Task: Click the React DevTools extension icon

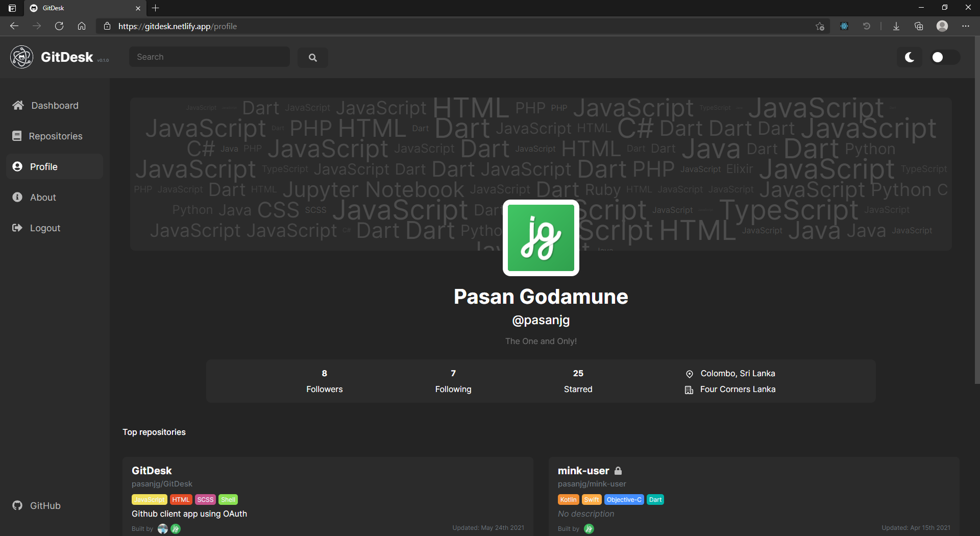Action: (844, 26)
